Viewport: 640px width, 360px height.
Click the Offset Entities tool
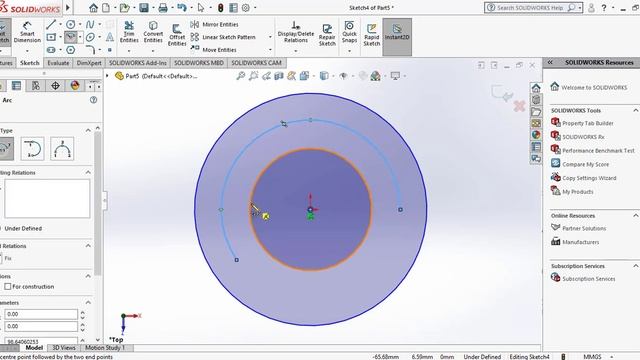[x=177, y=35]
